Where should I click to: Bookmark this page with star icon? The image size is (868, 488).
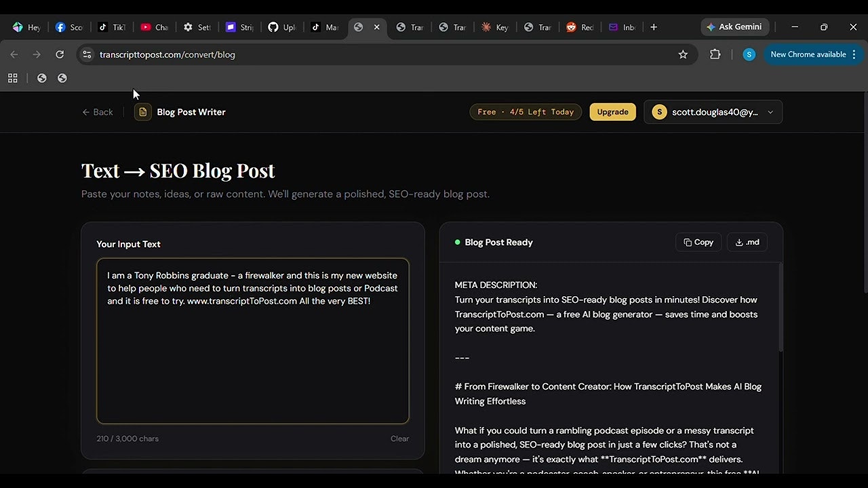683,54
